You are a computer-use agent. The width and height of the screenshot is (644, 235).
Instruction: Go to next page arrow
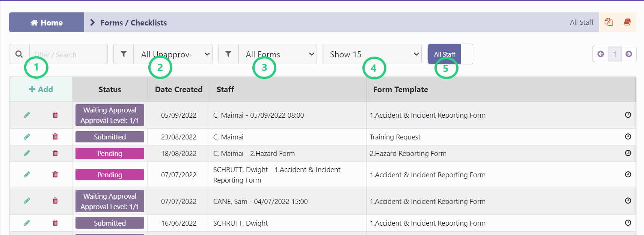click(x=629, y=54)
